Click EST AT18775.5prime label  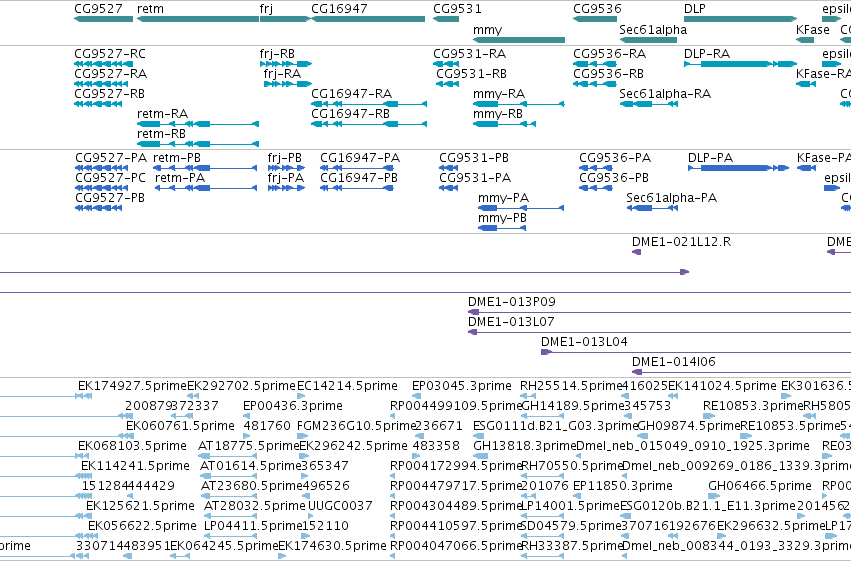point(249,447)
